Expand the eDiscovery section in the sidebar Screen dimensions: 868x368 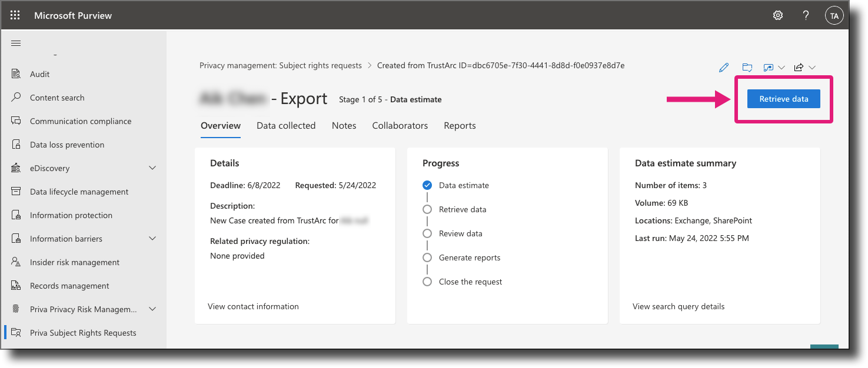click(x=152, y=168)
